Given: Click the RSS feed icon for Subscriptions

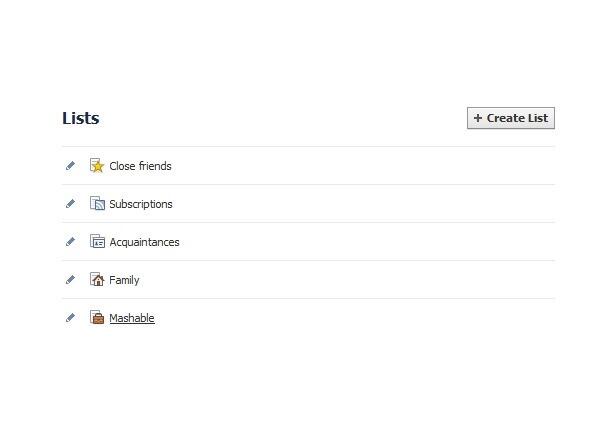Looking at the screenshot, I should (97, 203).
